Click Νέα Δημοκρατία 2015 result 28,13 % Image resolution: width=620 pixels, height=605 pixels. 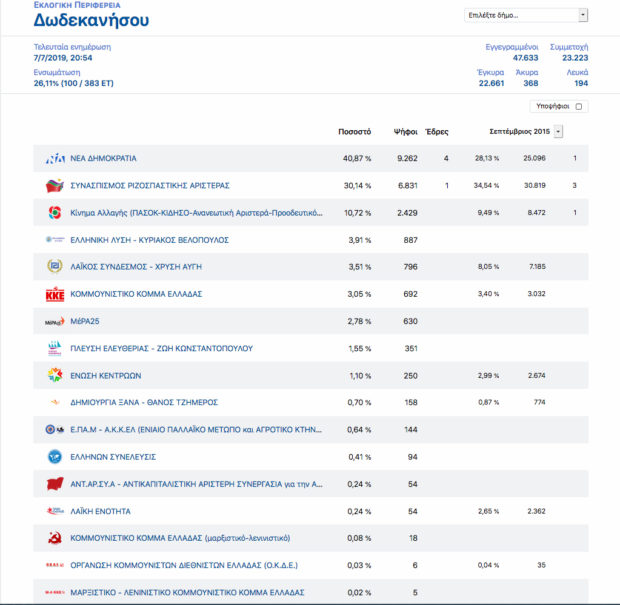tap(487, 158)
